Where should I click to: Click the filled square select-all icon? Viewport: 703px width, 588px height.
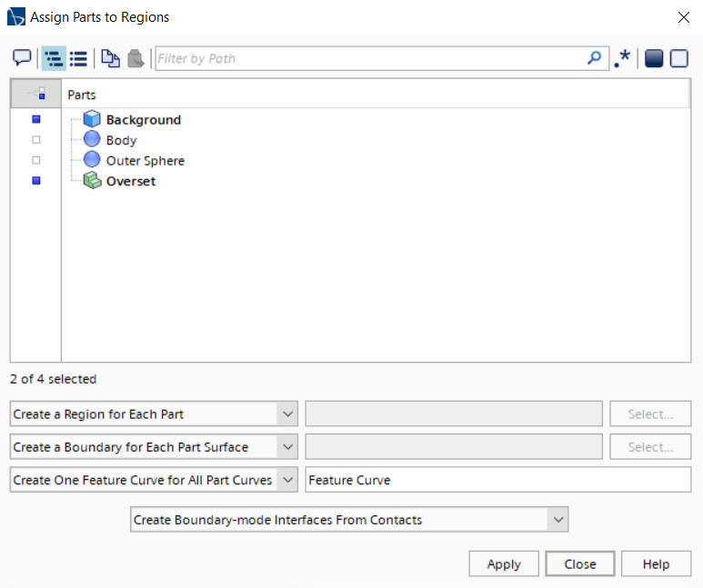[x=653, y=58]
